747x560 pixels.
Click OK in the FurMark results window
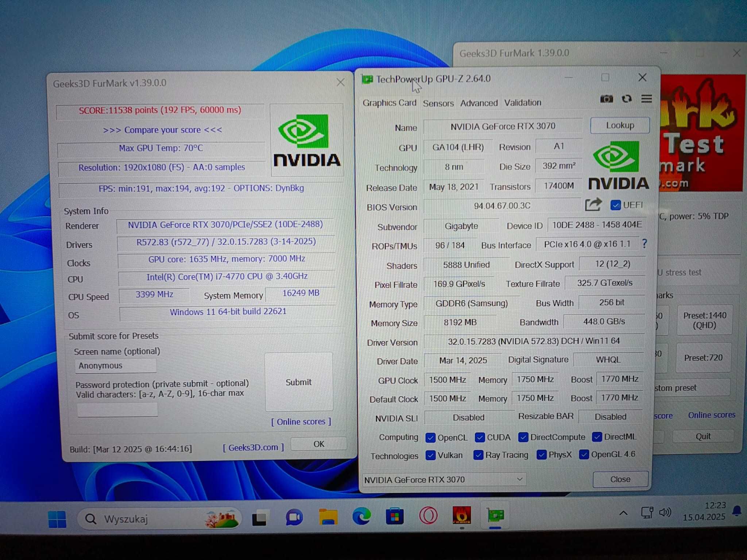click(319, 444)
